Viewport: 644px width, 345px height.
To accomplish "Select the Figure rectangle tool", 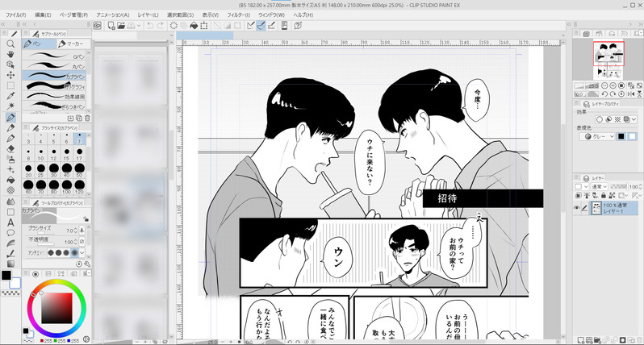I will coord(10,212).
